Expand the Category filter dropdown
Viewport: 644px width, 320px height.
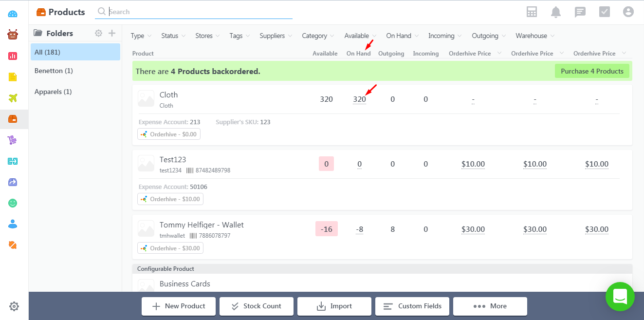(x=318, y=36)
